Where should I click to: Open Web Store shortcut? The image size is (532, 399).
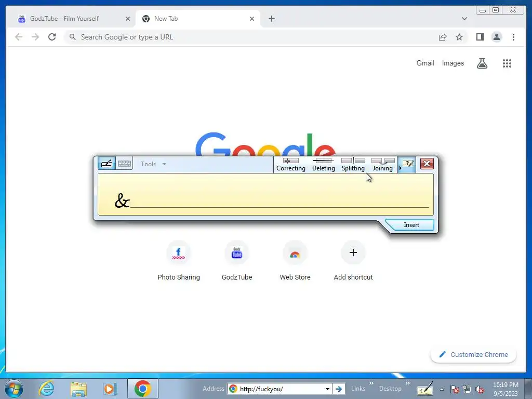pos(295,261)
